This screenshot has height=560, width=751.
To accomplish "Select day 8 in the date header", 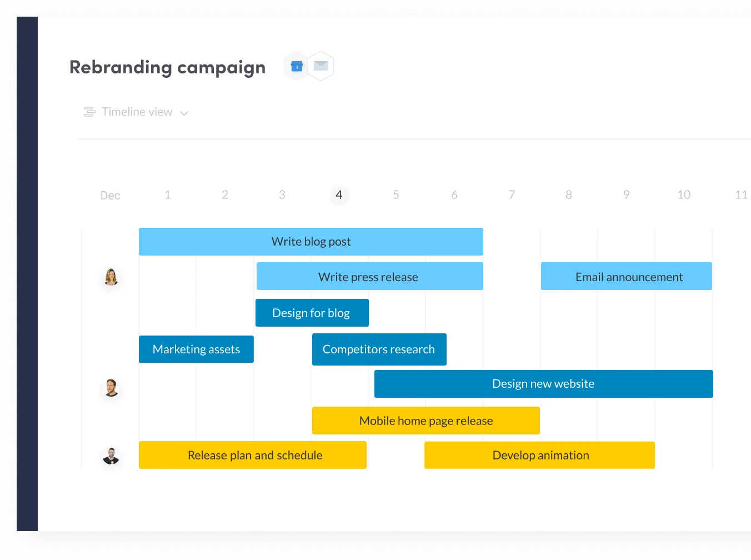I will click(x=569, y=195).
